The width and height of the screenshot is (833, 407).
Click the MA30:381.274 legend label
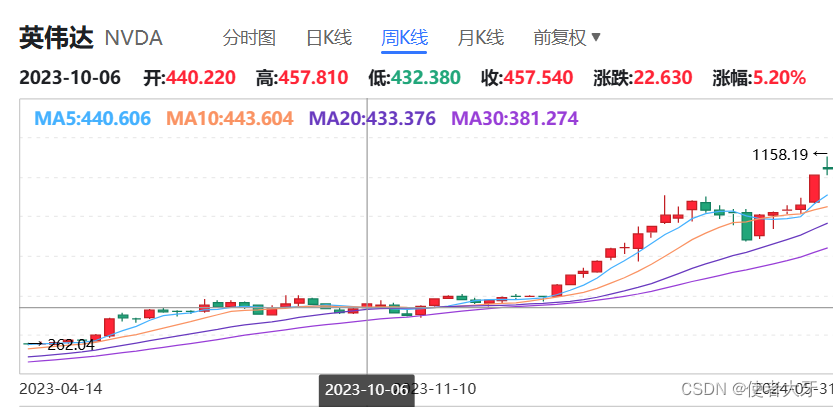click(514, 118)
